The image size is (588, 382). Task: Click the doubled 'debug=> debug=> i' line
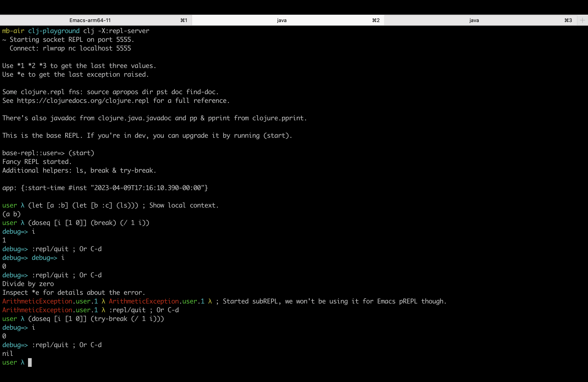click(33, 258)
